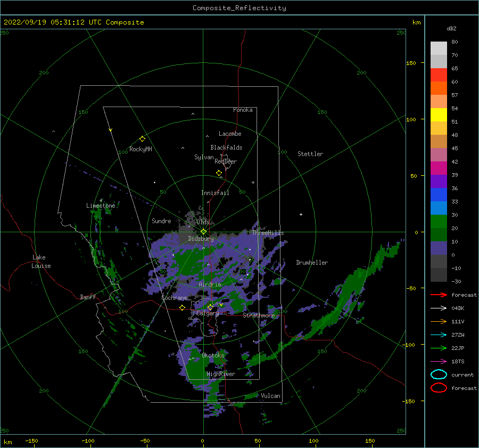This screenshot has height=448, width=479.
Task: Click the Banff city label
Action: pos(88,297)
